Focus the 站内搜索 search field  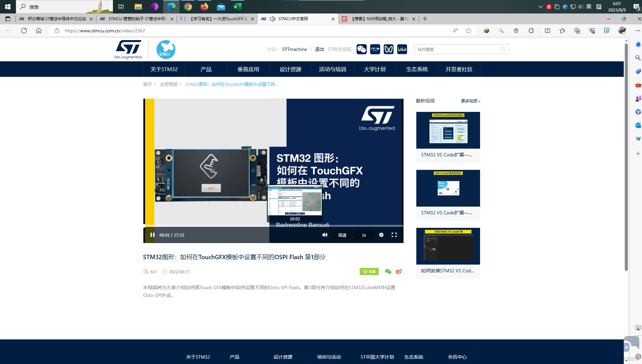tap(457, 49)
